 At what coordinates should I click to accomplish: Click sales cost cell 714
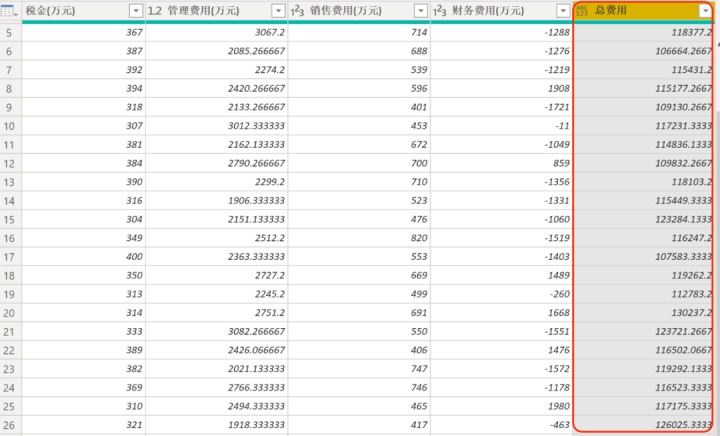359,33
